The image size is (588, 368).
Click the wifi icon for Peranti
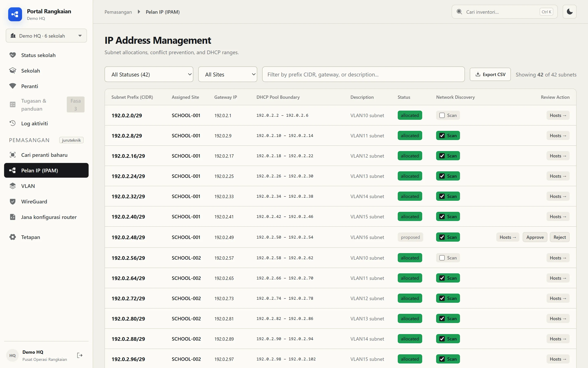coord(13,86)
